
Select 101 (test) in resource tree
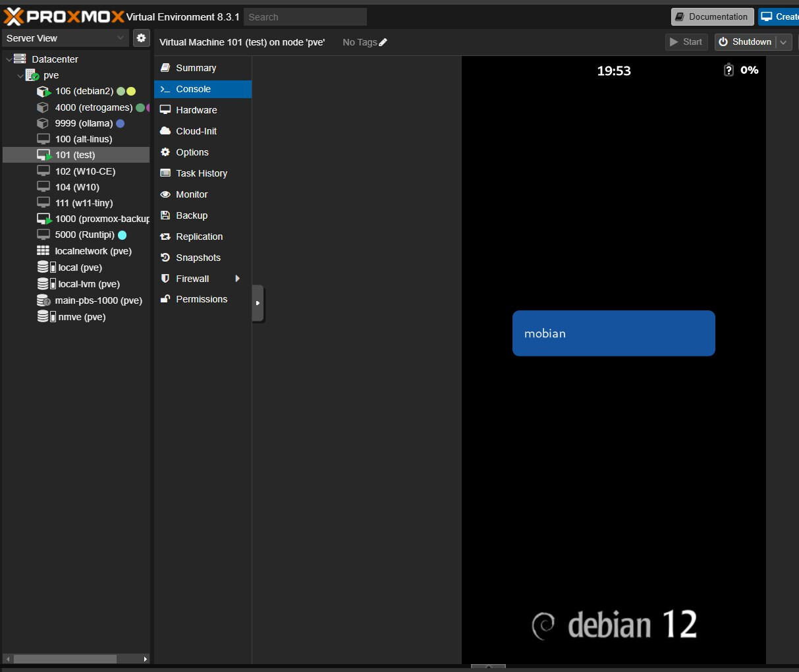(x=76, y=155)
